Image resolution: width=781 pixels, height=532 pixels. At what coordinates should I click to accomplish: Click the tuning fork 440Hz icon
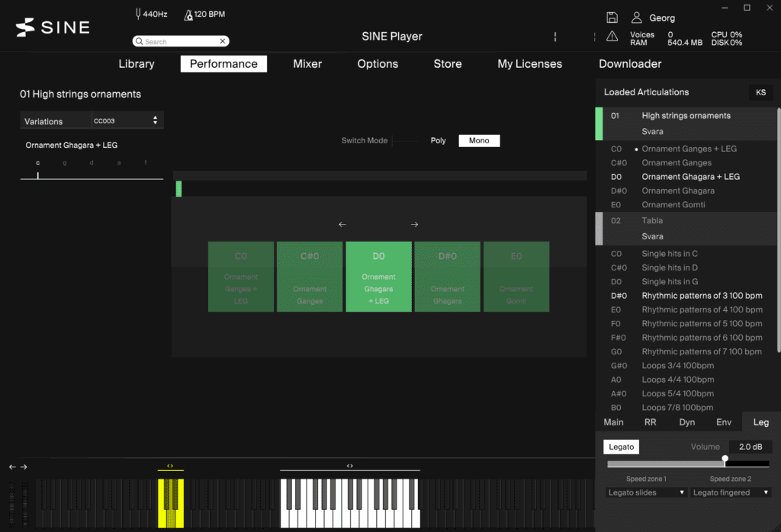tap(138, 14)
